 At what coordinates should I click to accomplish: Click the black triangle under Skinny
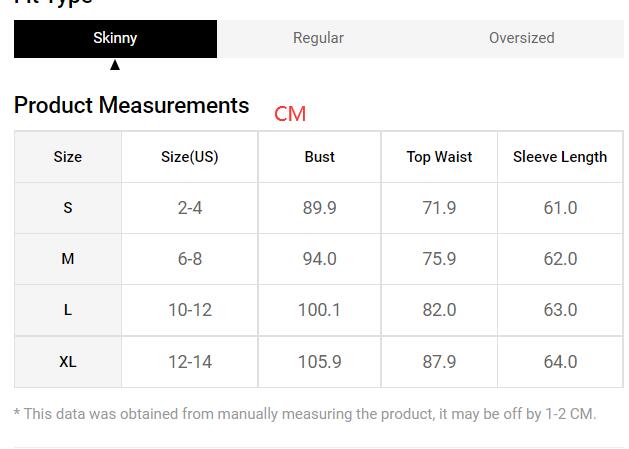[115, 65]
